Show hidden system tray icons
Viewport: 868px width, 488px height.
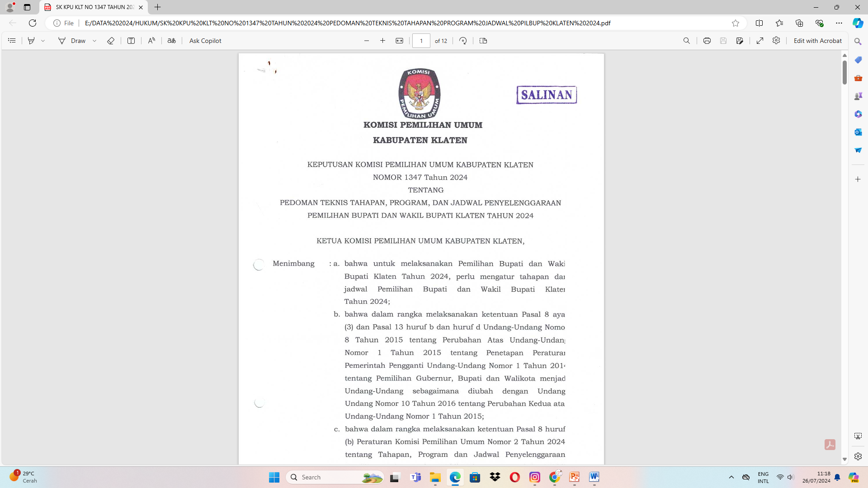731,477
